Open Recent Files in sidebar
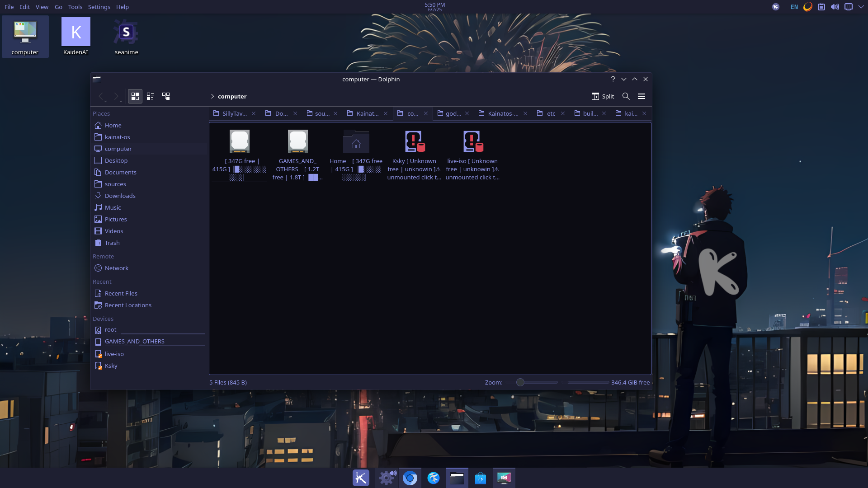This screenshot has height=488, width=868. [149, 293]
